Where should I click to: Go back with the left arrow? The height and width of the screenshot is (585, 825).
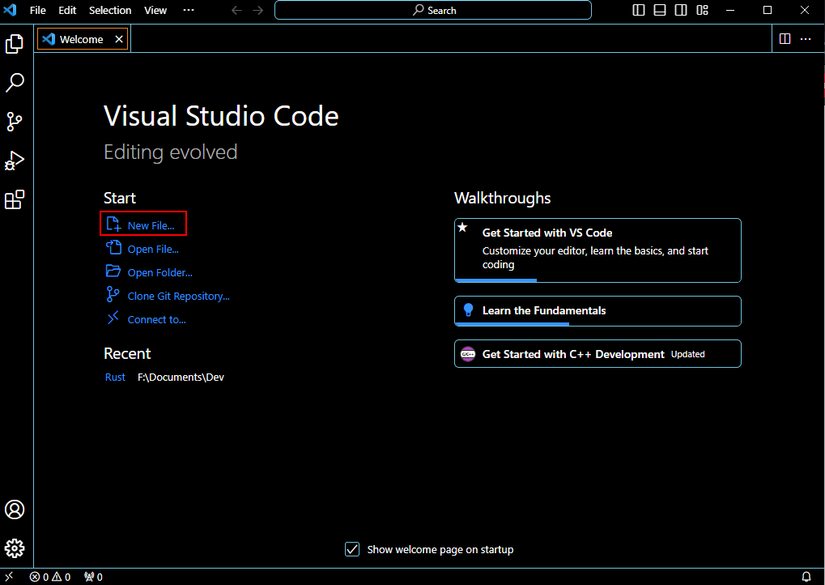tap(237, 11)
